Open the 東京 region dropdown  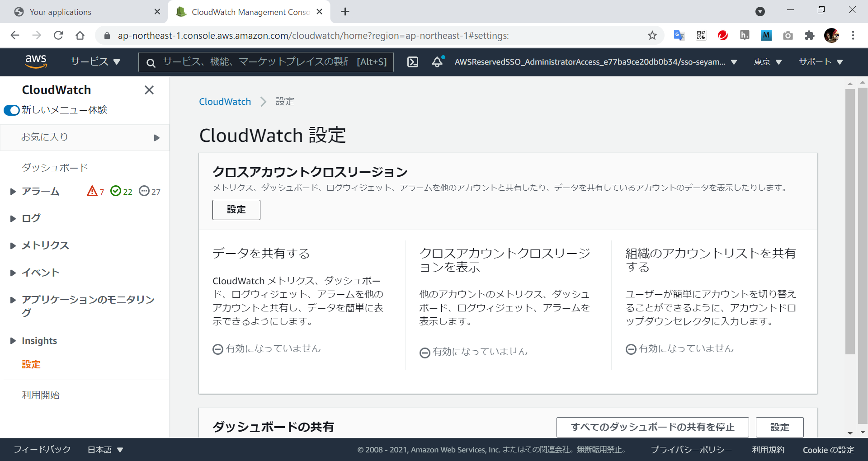pyautogui.click(x=767, y=62)
